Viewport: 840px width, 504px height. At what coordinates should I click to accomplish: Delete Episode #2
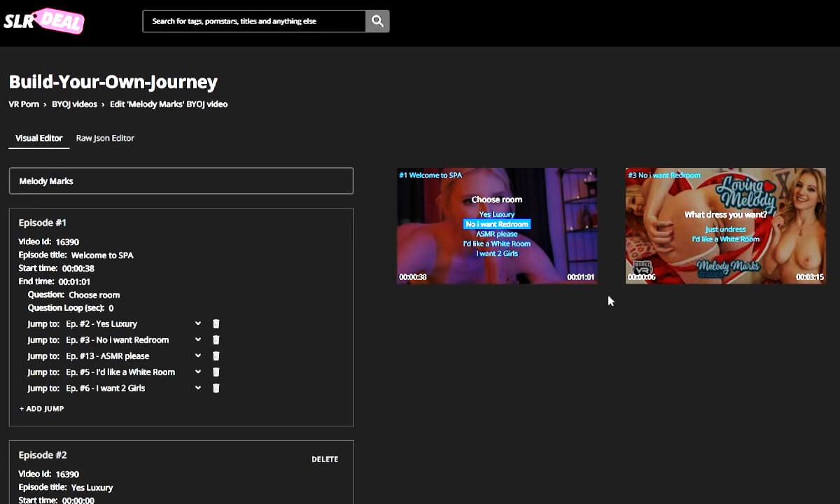click(325, 459)
